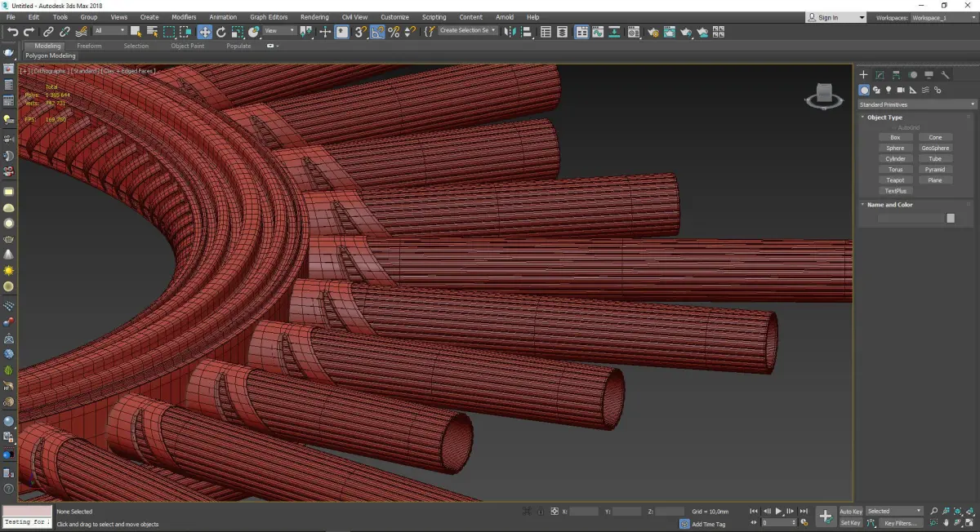Create a Teapot primitive button
The width and height of the screenshot is (980, 532).
(x=895, y=180)
